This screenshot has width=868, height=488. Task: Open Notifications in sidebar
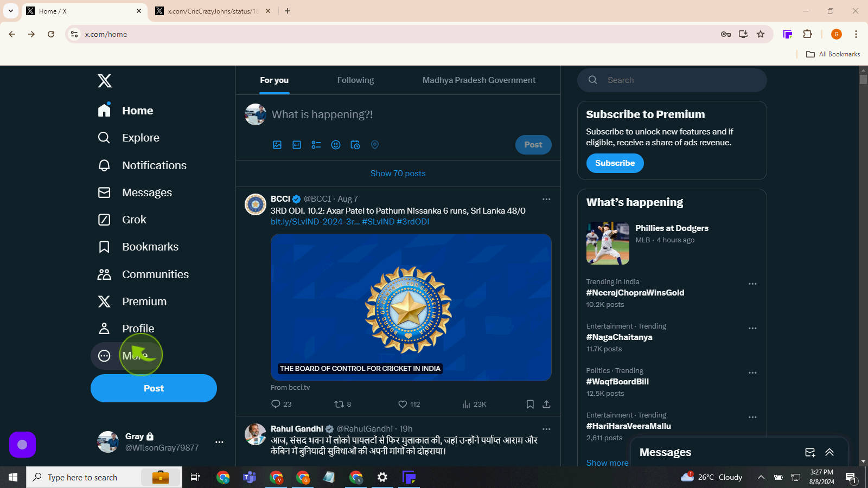click(x=142, y=165)
